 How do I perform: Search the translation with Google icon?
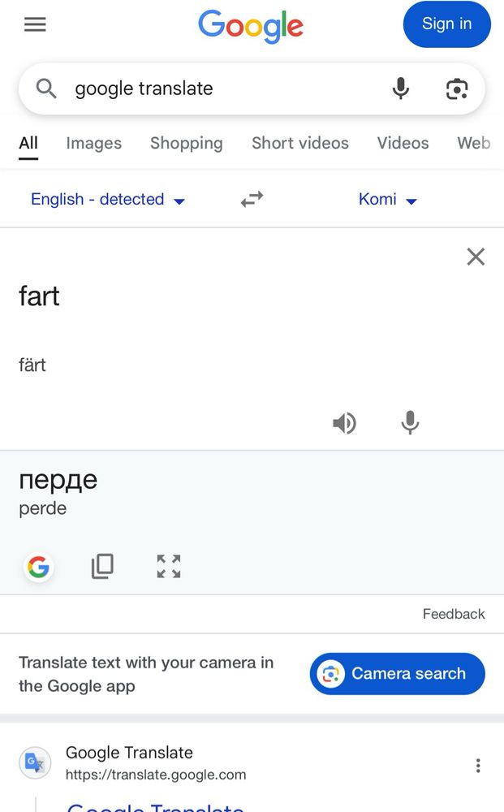click(x=38, y=567)
